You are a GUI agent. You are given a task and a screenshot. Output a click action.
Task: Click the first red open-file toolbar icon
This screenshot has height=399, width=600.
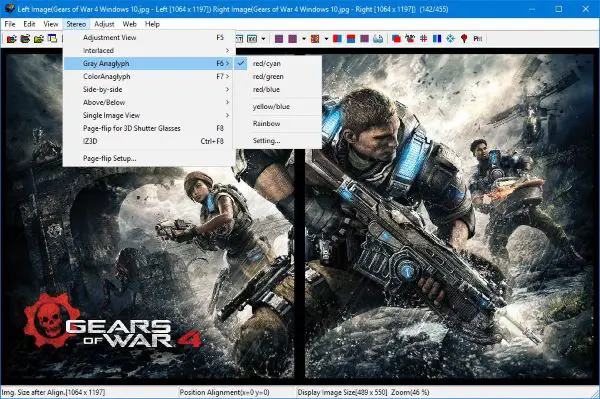(11, 39)
